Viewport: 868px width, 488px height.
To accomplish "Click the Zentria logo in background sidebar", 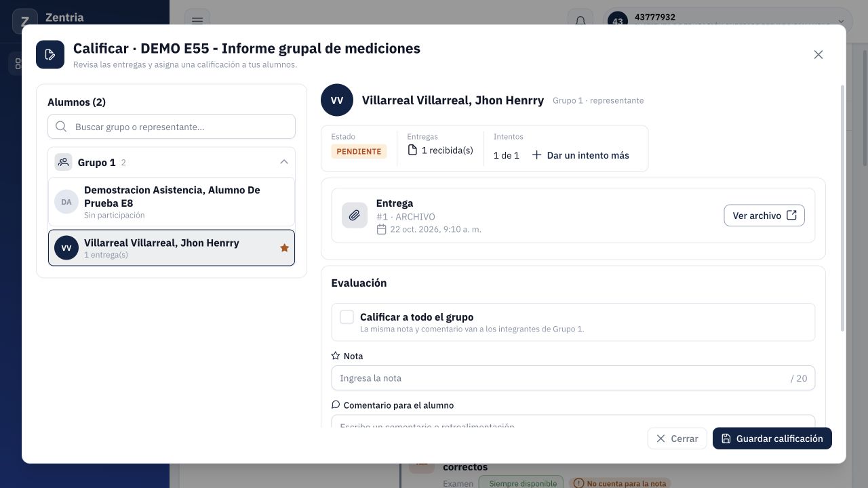I will (25, 21).
